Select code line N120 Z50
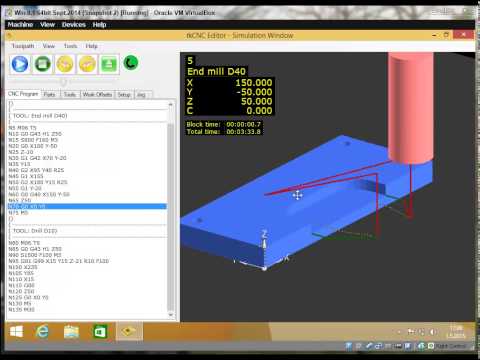The height and width of the screenshot is (360, 480). point(21,291)
